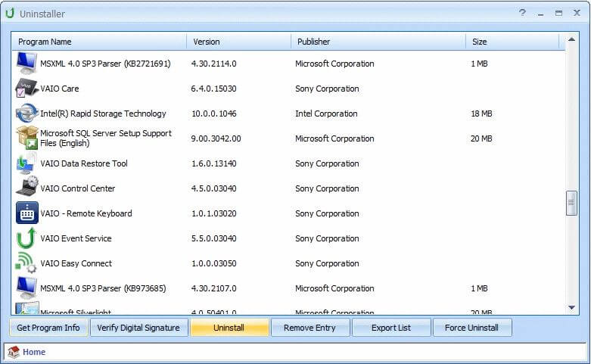
Task: Click the VAIO Event Service icon
Action: pos(26,238)
